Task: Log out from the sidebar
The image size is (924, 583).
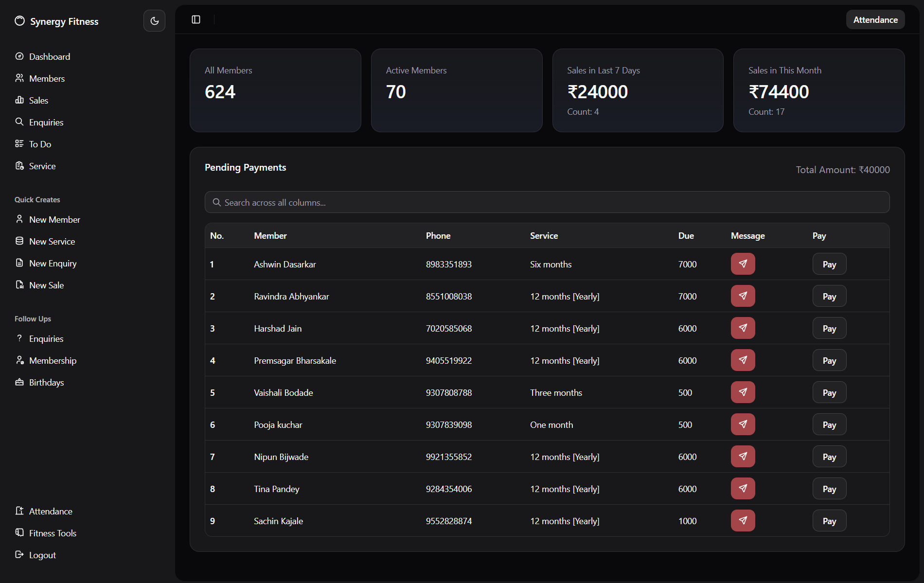Action: point(42,555)
